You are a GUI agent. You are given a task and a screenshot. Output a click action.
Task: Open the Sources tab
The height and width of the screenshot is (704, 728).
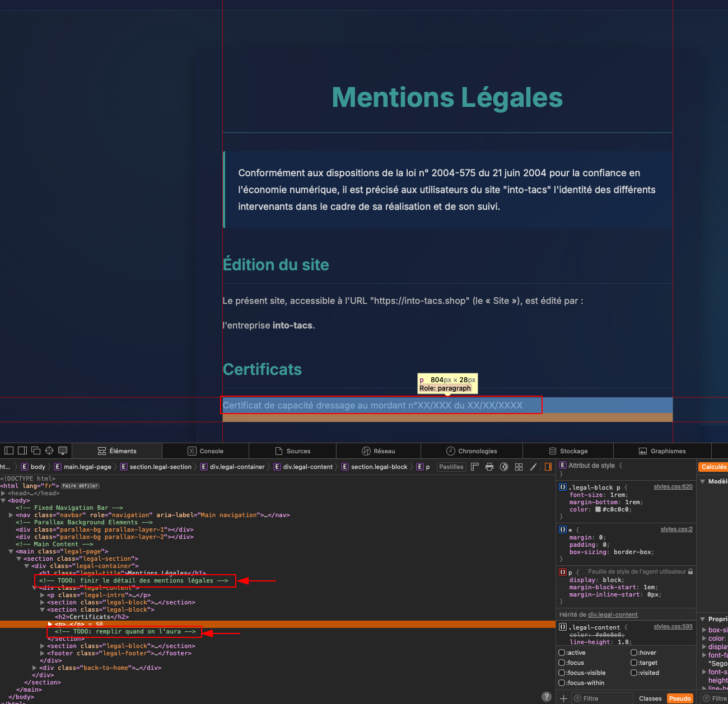tap(293, 451)
